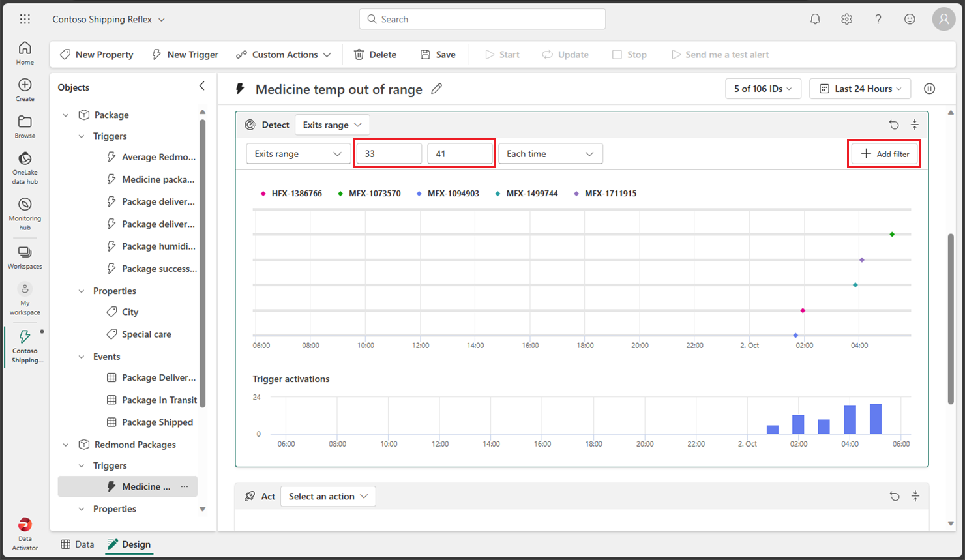
Task: Open help question mark
Action: click(x=878, y=19)
